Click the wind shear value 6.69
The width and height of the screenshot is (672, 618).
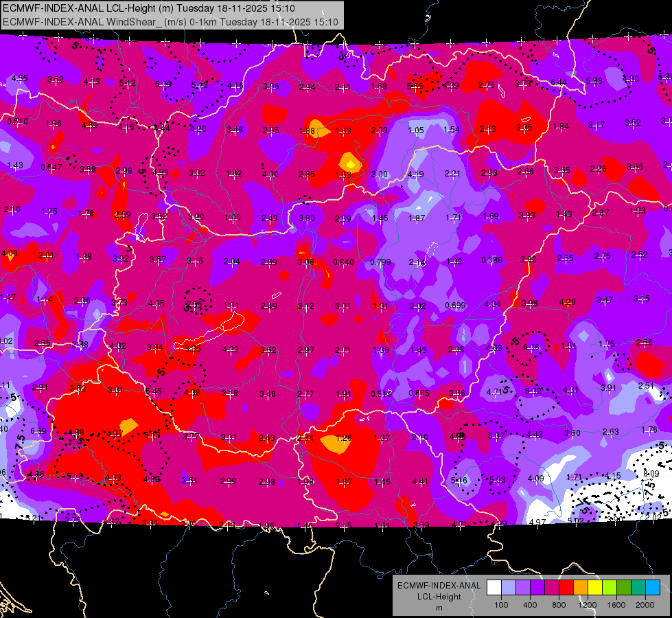coord(38,431)
